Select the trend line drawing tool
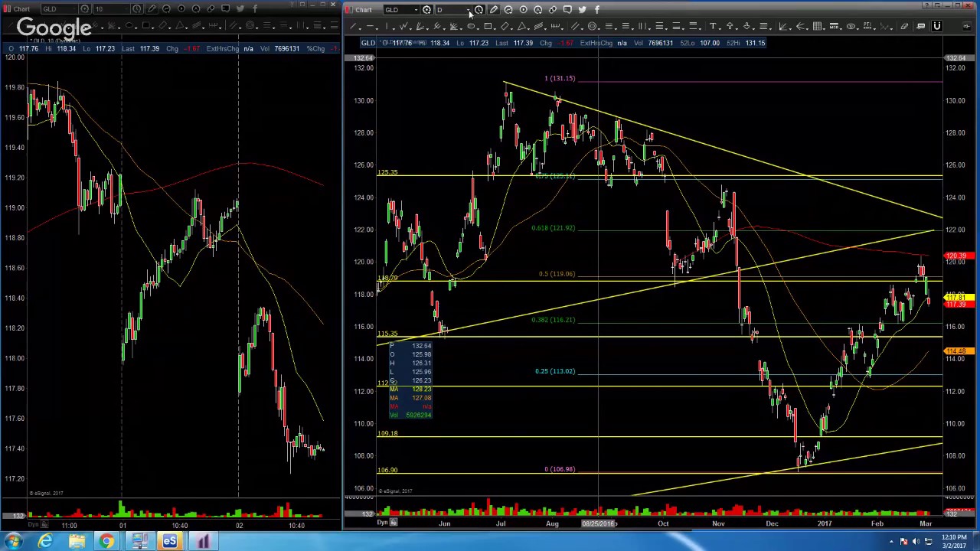The width and height of the screenshot is (980, 551). 353,26
